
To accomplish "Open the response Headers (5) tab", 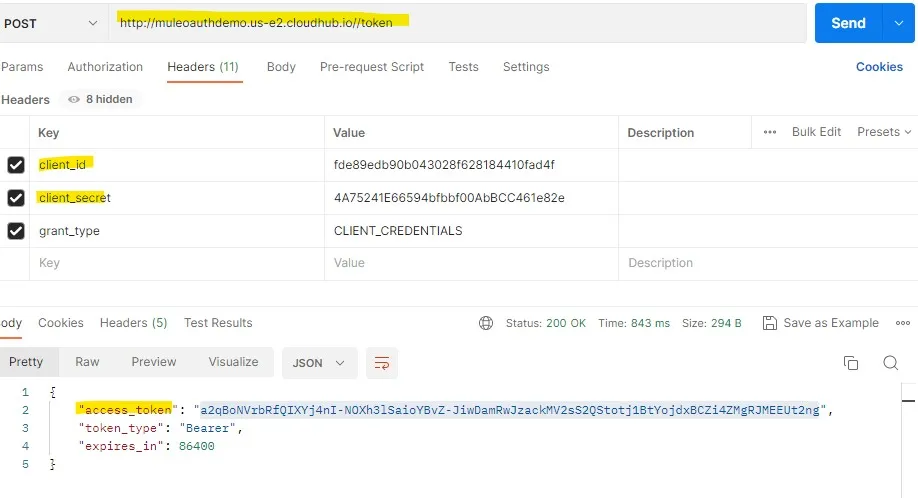I will tap(133, 323).
